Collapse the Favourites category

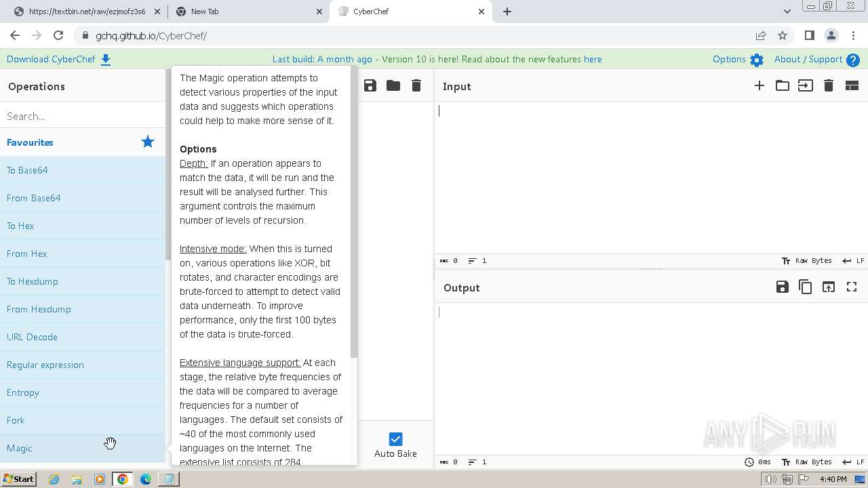[83, 142]
